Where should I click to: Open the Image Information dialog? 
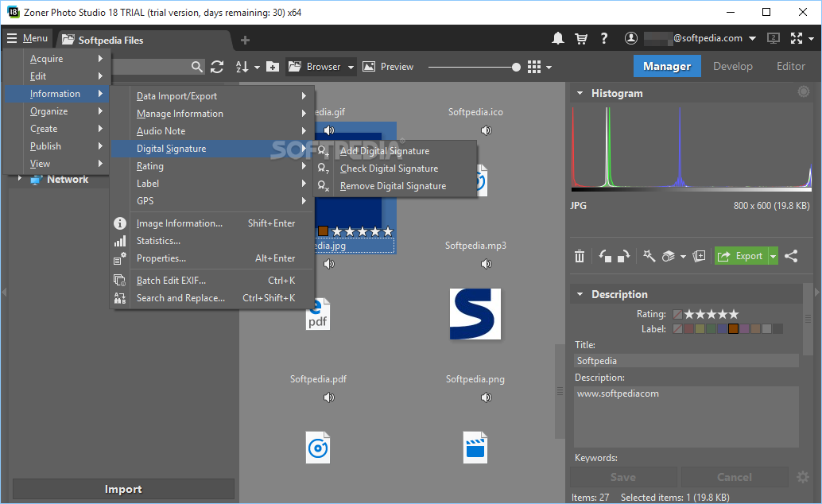pyautogui.click(x=212, y=223)
